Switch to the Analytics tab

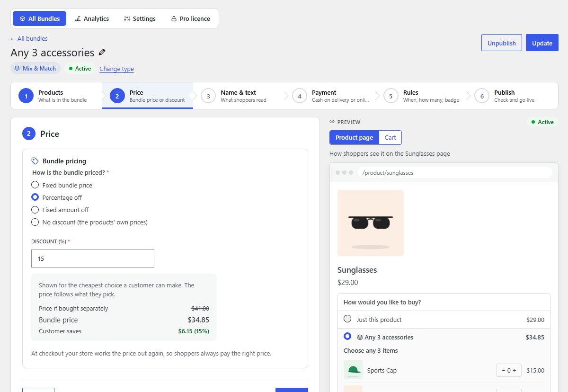point(92,18)
